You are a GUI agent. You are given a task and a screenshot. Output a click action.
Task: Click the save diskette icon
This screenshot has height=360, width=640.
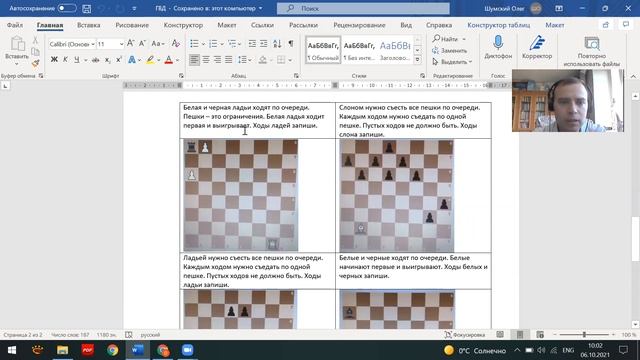point(87,8)
